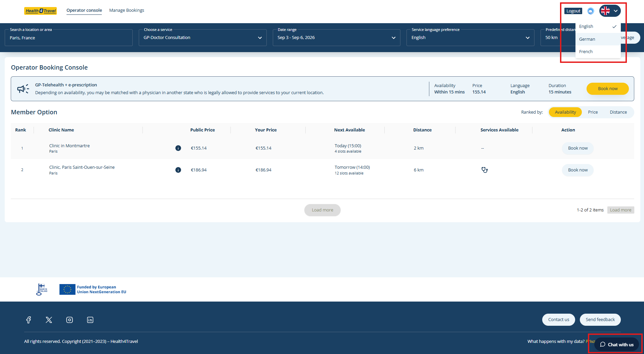Click the stethoscope services icon
The width and height of the screenshot is (644, 354).
pos(484,170)
